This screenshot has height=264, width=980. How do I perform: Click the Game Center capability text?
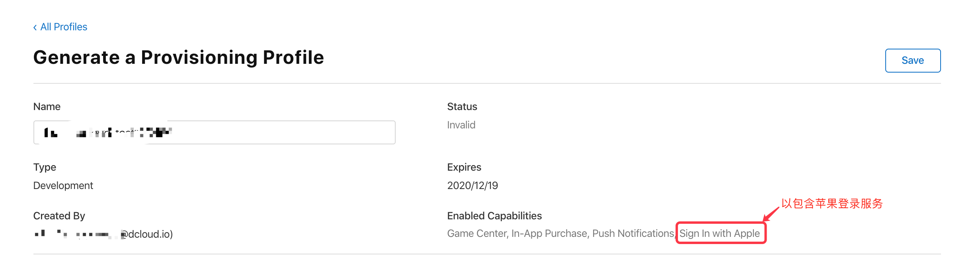click(x=476, y=233)
